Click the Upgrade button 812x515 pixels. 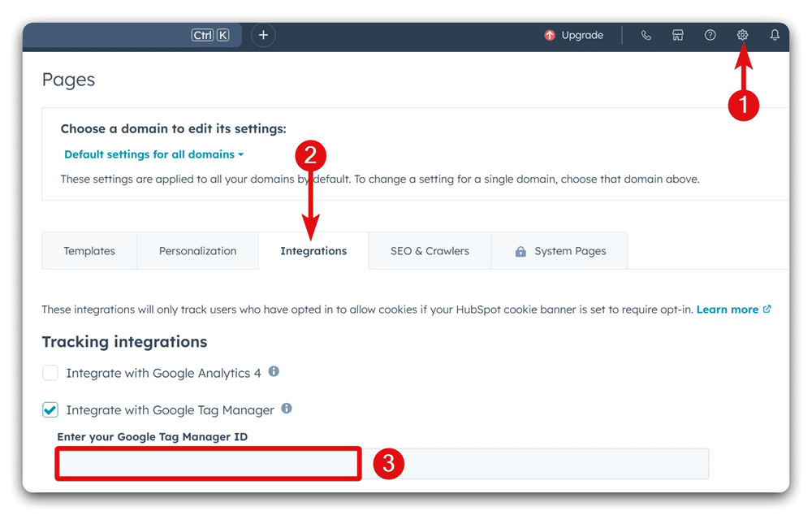click(581, 35)
